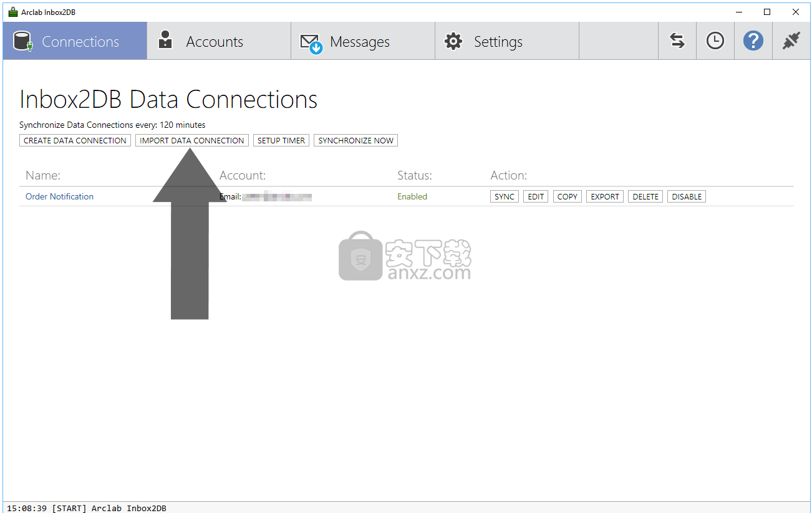Click the plug connection icon
812x513 pixels.
791,41
